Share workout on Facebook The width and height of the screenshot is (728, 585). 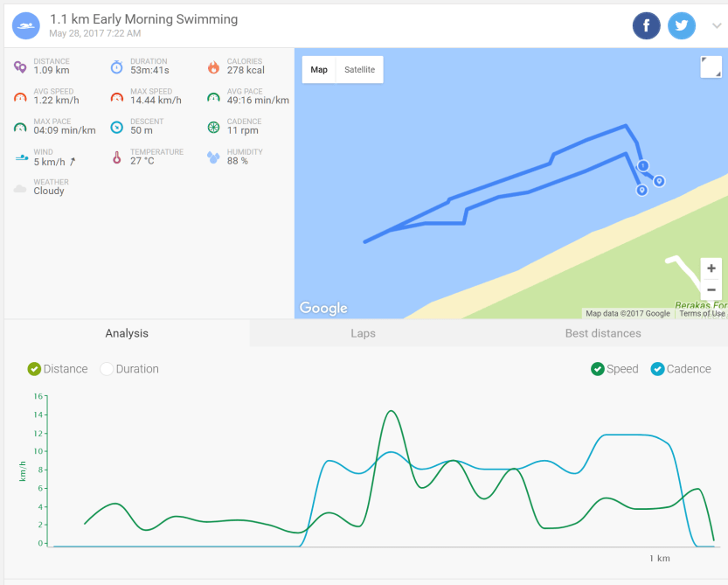tap(646, 26)
